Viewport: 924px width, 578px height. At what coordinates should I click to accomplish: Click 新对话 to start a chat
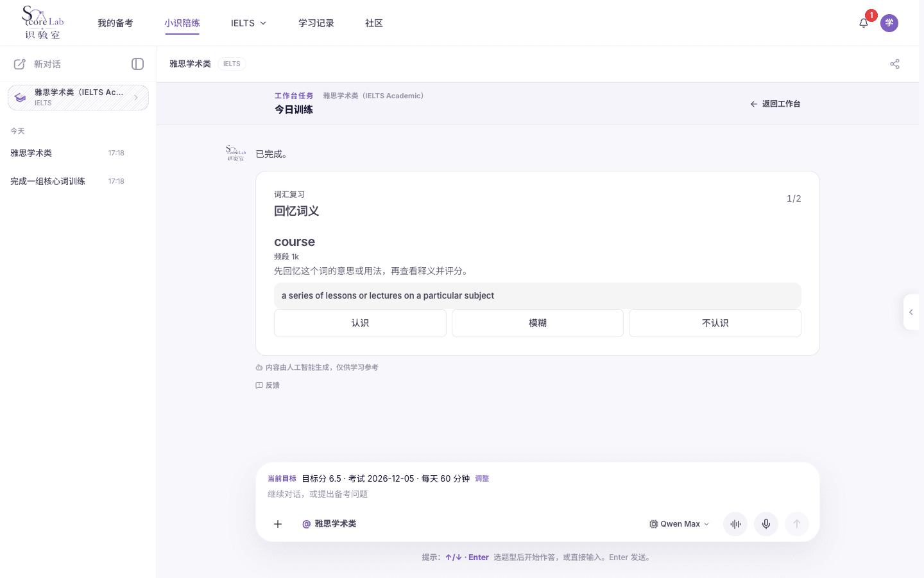coord(47,64)
